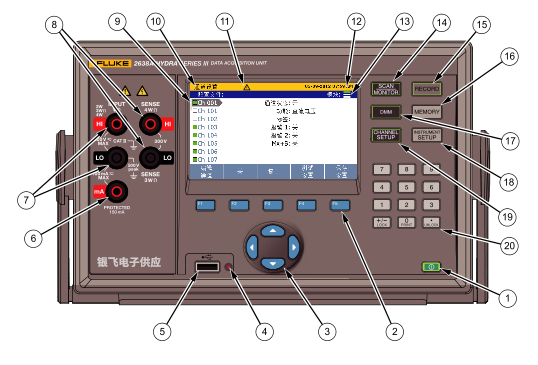Click numeric key 4

click(x=382, y=187)
